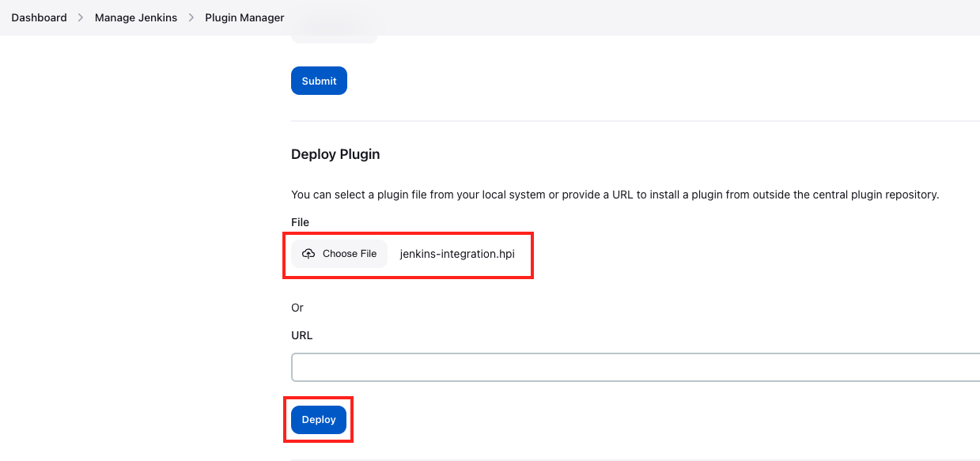The image size is (980, 461).
Task: Select Plugin Manager in the breadcrumb trail
Action: pos(244,17)
